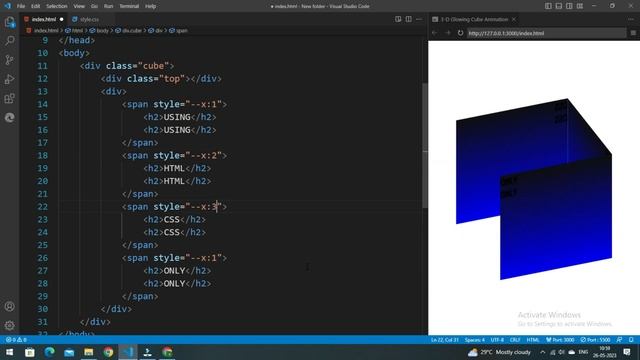Viewport: 640px width, 360px height.
Task: Select the 3-D Glowing Cube Animation tab
Action: coord(474,19)
